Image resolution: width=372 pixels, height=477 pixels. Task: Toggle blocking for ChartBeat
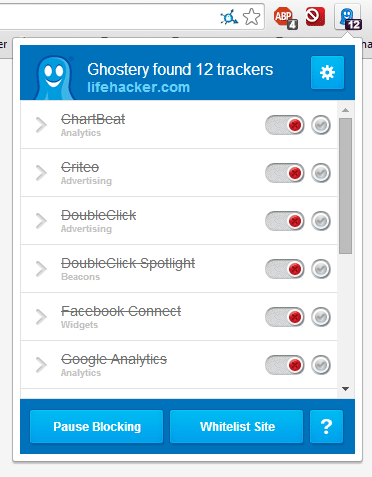pos(285,125)
